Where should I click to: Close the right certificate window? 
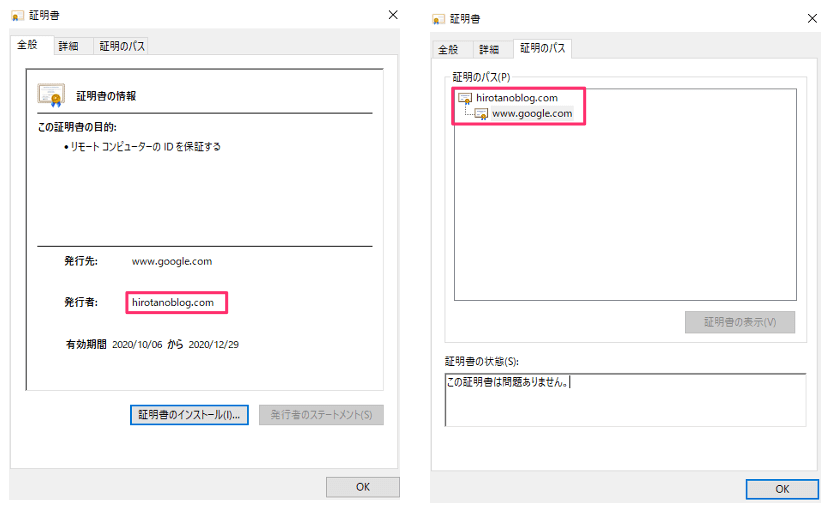(x=812, y=19)
